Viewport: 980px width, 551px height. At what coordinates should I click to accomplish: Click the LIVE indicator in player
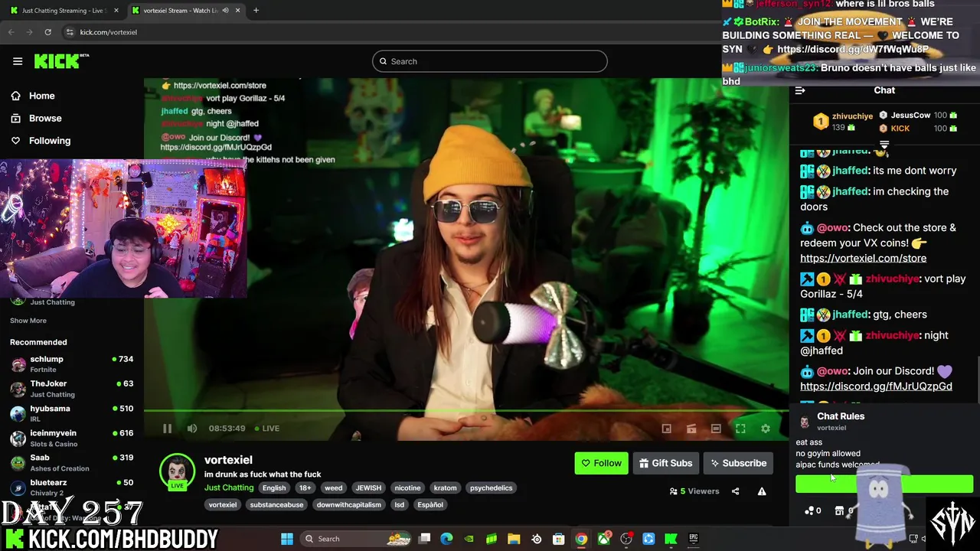click(x=267, y=429)
